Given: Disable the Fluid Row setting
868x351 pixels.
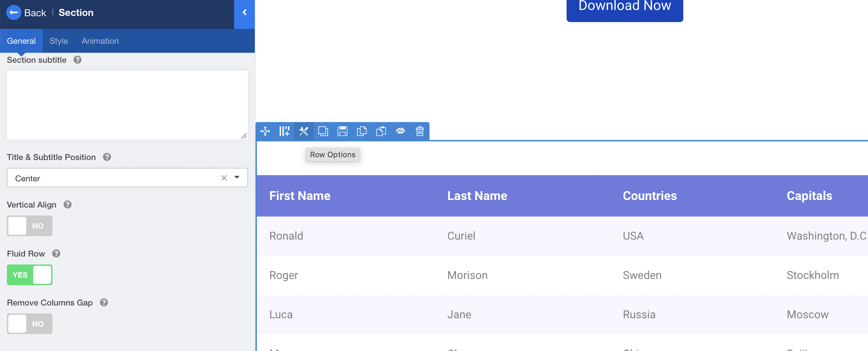Looking at the screenshot, I should point(29,275).
